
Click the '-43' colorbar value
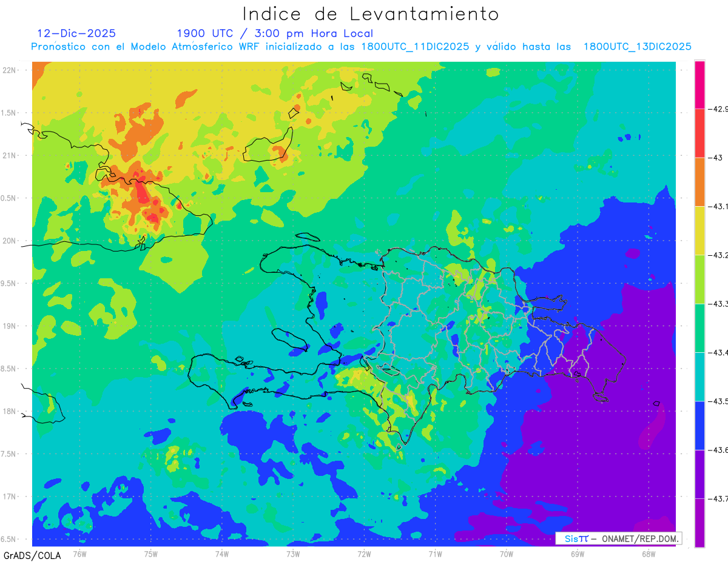pyautogui.click(x=715, y=158)
